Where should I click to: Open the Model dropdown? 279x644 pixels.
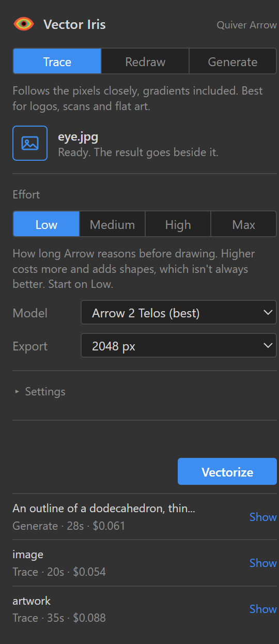pyautogui.click(x=179, y=313)
